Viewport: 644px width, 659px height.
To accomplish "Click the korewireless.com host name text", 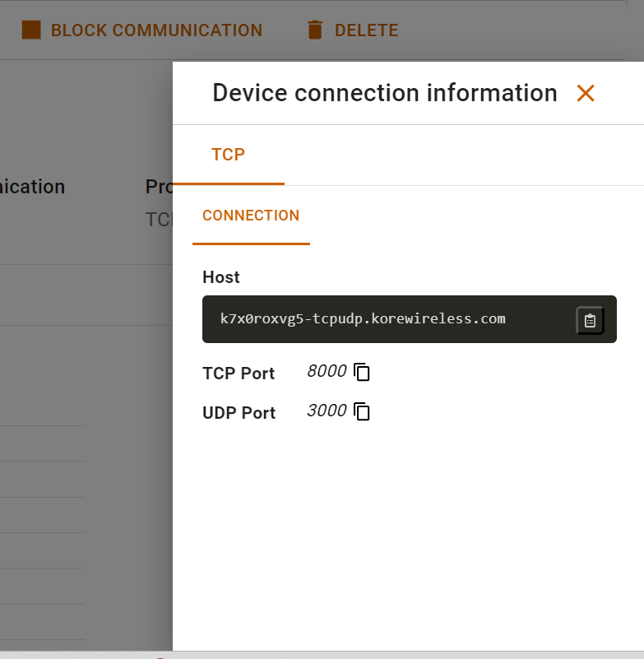I will (x=363, y=318).
